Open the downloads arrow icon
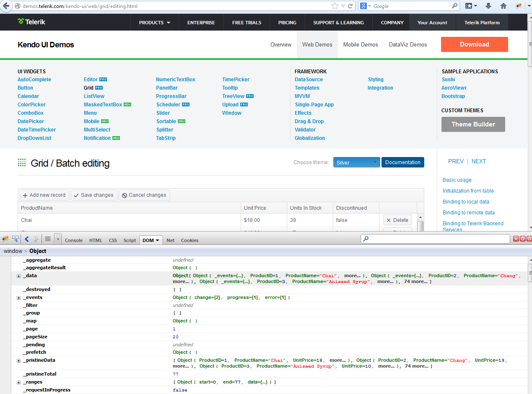Viewport: 532px width, 394px height. point(488,6)
